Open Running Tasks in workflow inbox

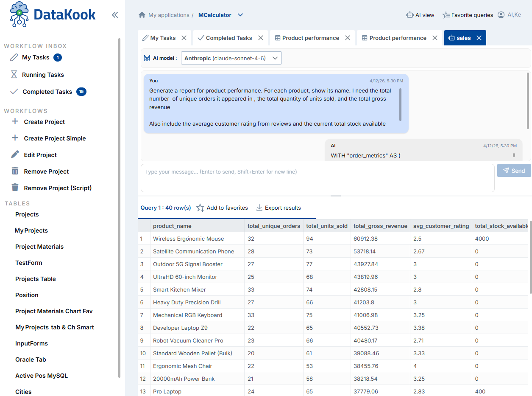click(x=43, y=75)
